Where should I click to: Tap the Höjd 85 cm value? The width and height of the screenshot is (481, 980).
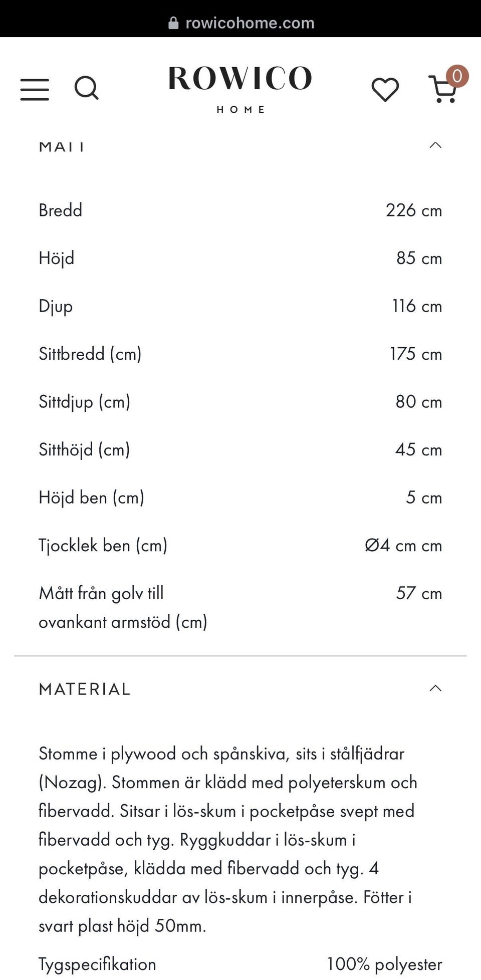click(419, 258)
